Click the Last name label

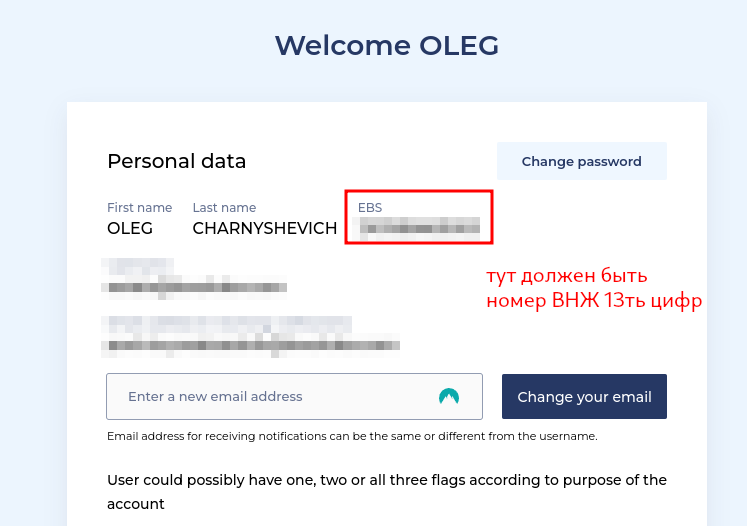point(224,208)
